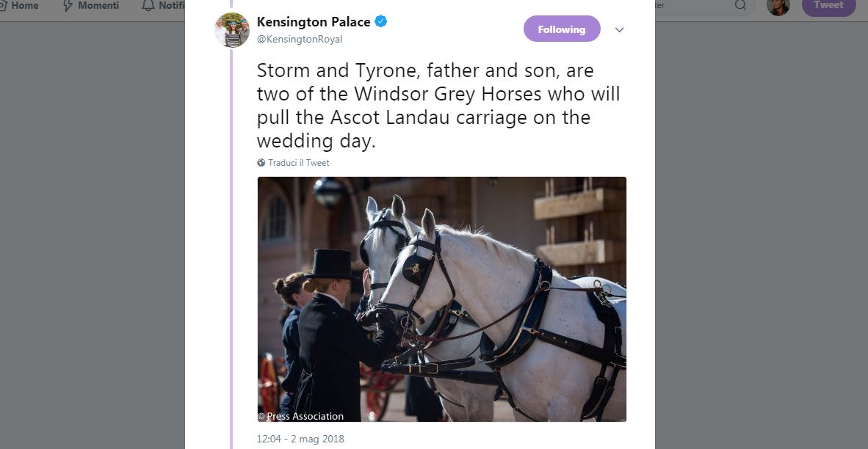Click the globe icon beside Traduci
This screenshot has width=868, height=449.
pyautogui.click(x=261, y=163)
